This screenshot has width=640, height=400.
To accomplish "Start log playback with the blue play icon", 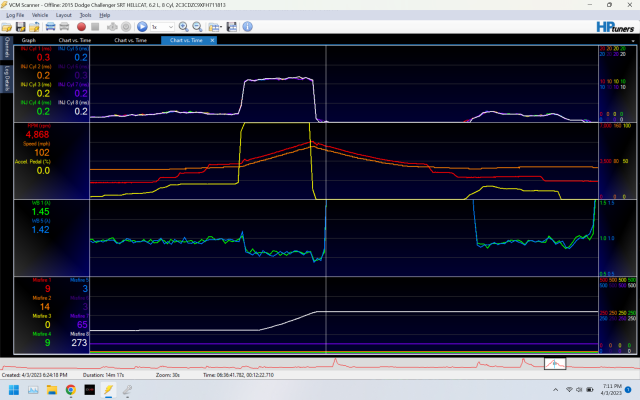I will [x=141, y=27].
